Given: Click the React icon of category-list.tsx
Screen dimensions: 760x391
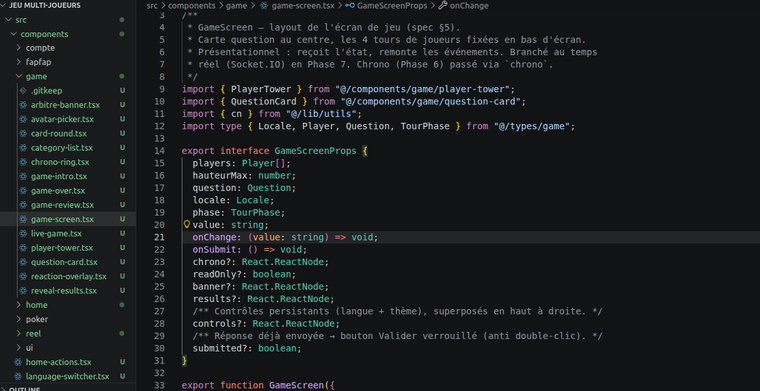Looking at the screenshot, I should (23, 148).
